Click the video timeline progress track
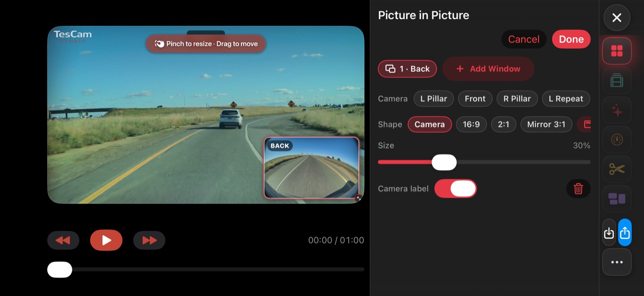 tap(206, 269)
